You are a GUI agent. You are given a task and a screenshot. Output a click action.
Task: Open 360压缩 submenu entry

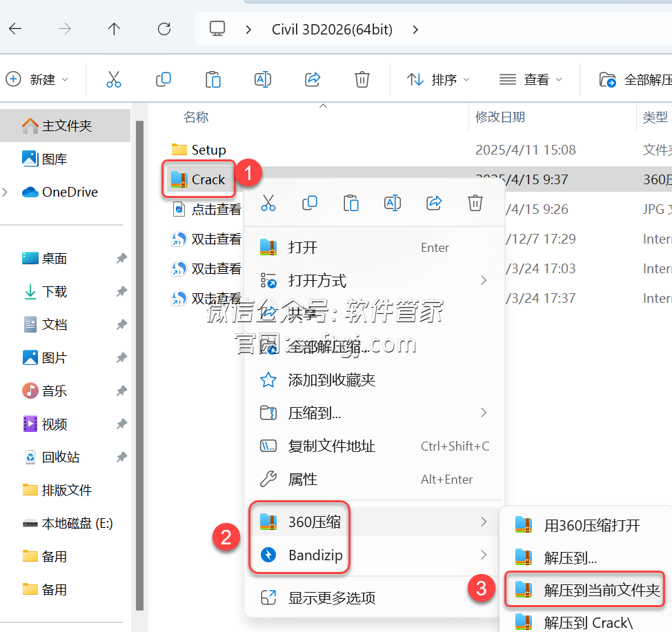375,522
